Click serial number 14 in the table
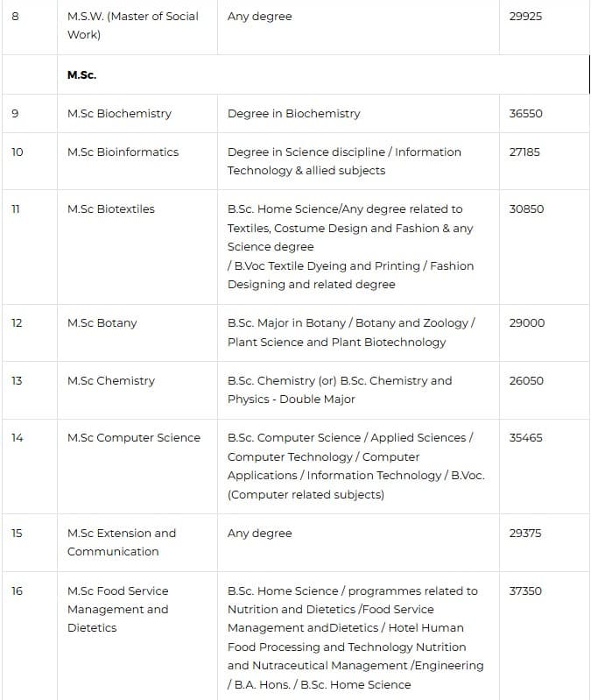 [x=18, y=438]
